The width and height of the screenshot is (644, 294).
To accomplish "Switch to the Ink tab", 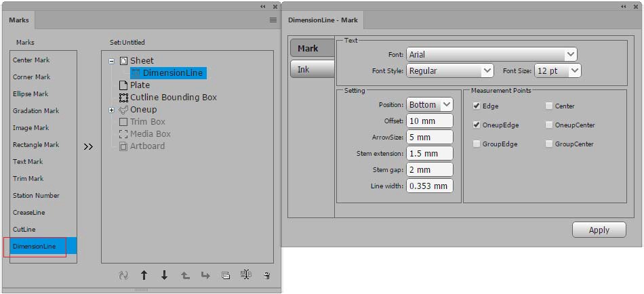I will [x=312, y=69].
